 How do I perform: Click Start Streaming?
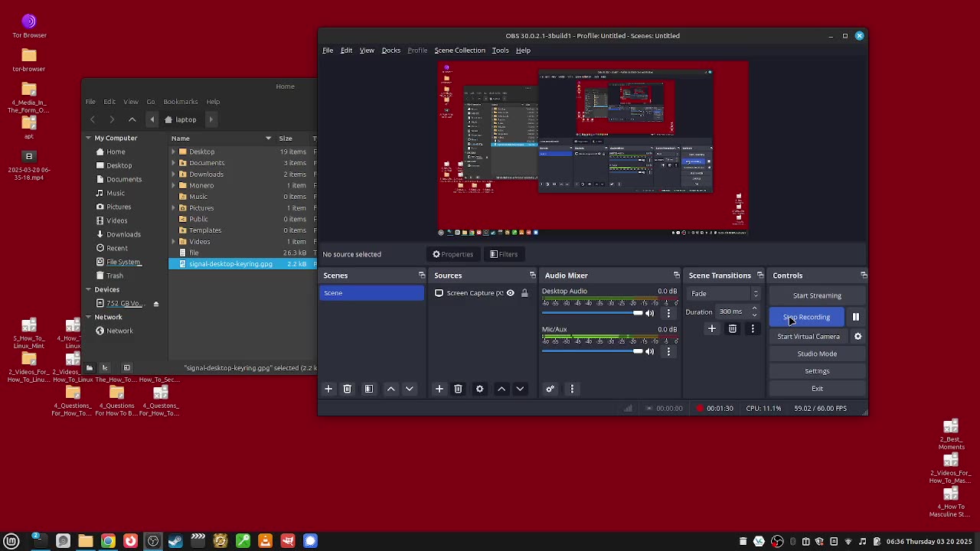tap(817, 295)
